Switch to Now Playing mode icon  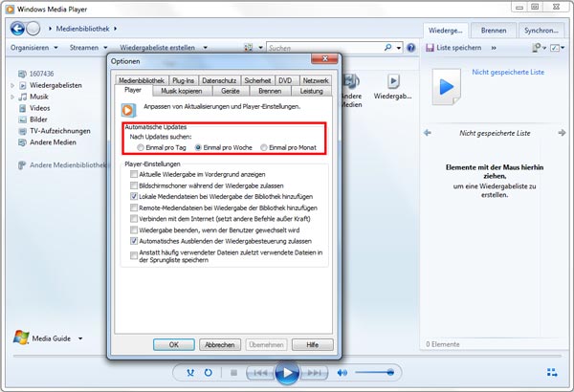point(552,373)
